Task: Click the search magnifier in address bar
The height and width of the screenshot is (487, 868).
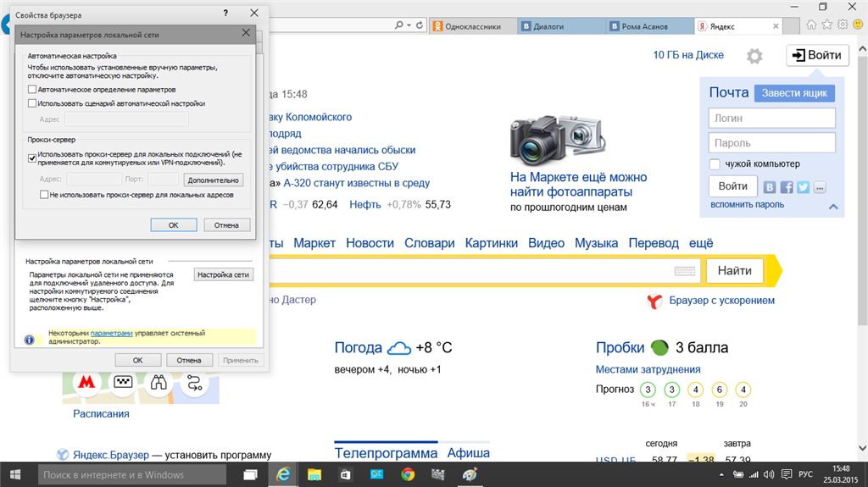Action: click(x=398, y=25)
